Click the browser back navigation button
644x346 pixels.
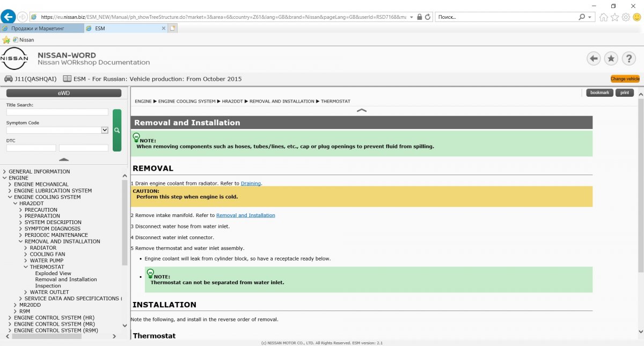[x=8, y=17]
